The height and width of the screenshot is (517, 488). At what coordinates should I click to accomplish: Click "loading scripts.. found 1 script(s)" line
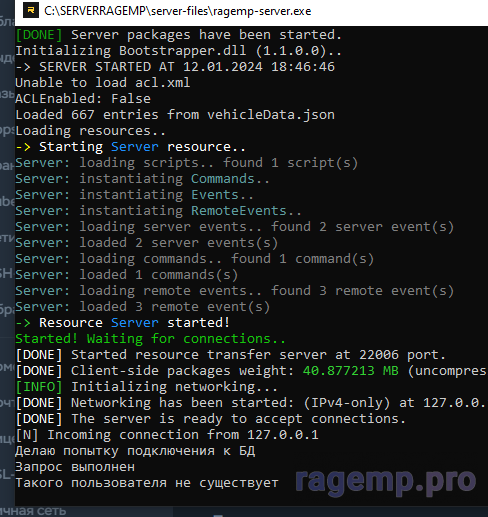pyautogui.click(x=186, y=163)
